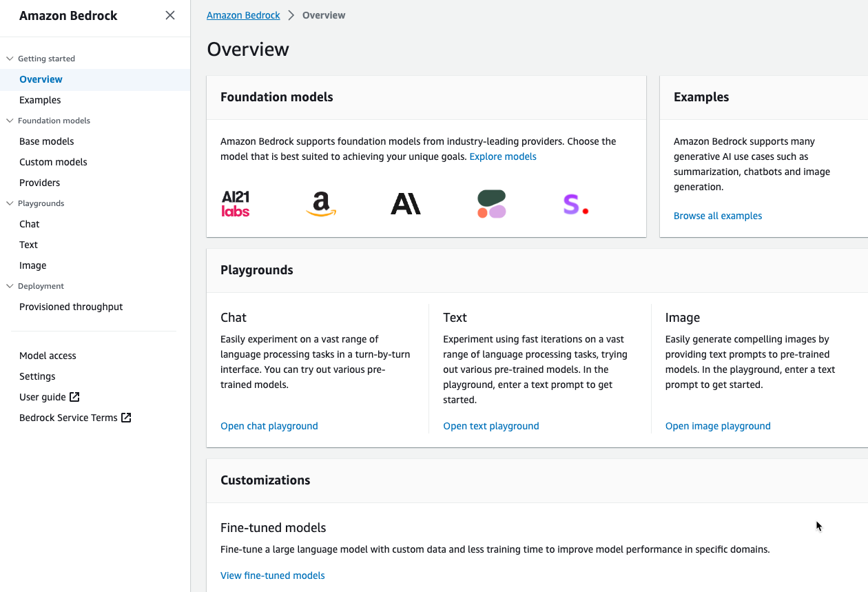The width and height of the screenshot is (868, 592).
Task: Click the Anthropic provider logo
Action: tap(406, 204)
